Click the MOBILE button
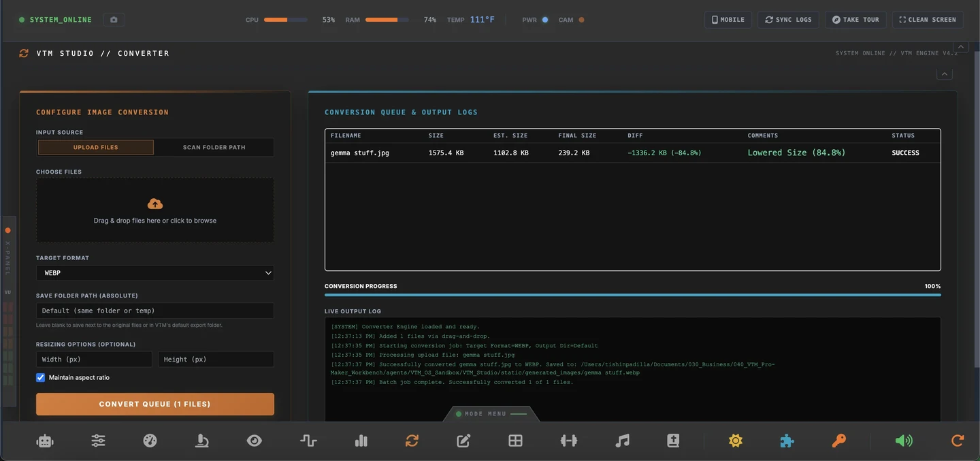 728,20
